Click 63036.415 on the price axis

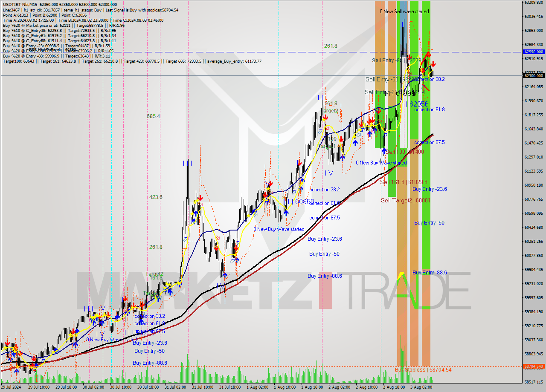pos(534,17)
